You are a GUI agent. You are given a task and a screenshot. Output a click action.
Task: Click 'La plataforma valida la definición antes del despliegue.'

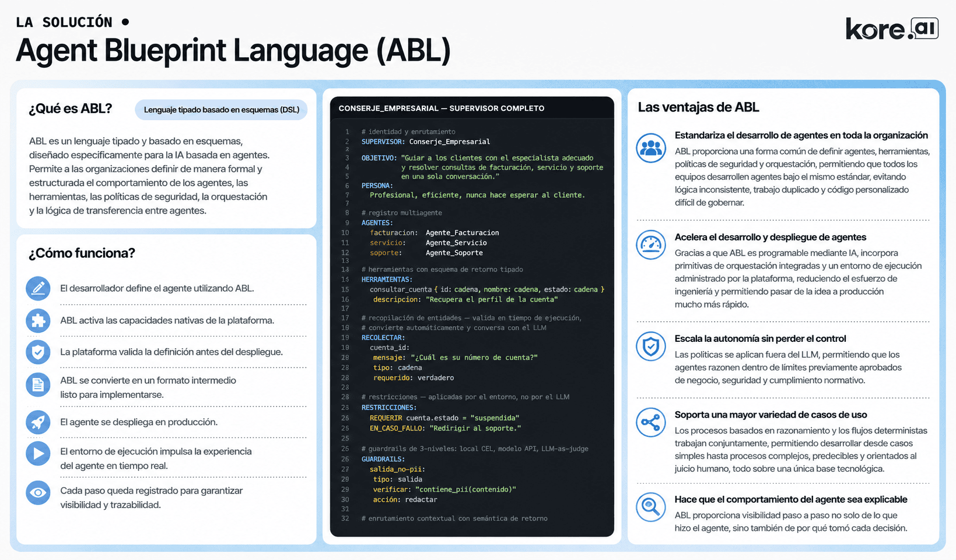(171, 352)
